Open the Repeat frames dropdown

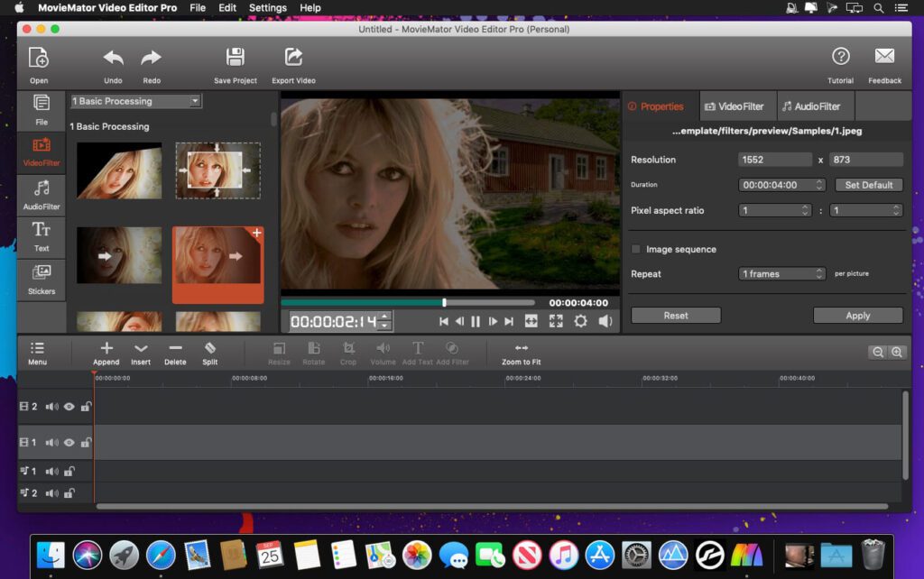781,273
